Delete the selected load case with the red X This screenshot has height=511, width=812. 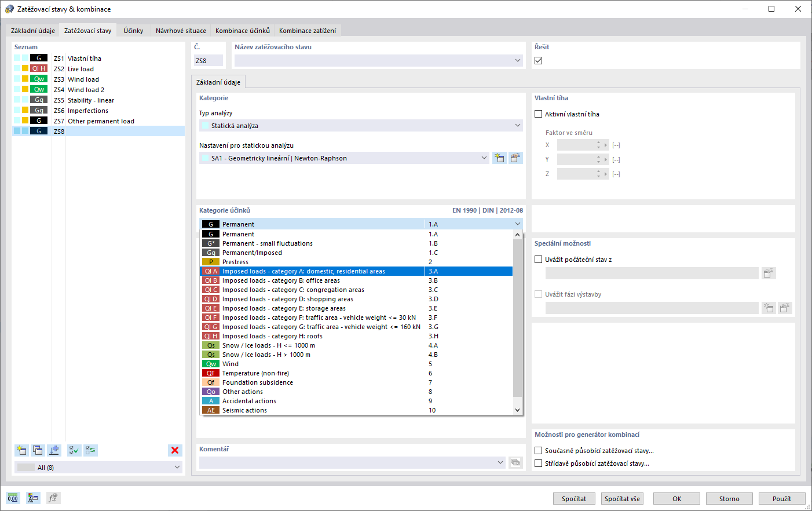[175, 450]
